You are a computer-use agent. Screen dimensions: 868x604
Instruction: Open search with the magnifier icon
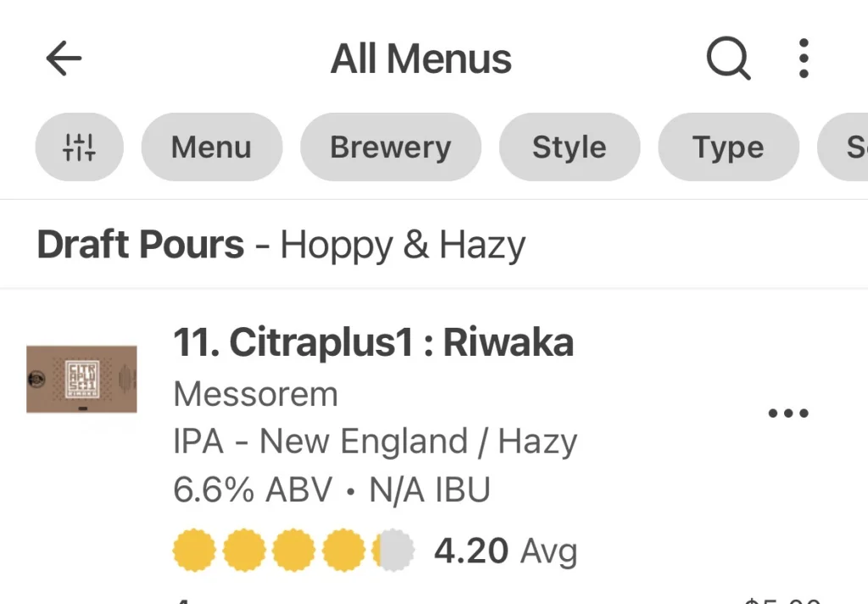click(728, 58)
